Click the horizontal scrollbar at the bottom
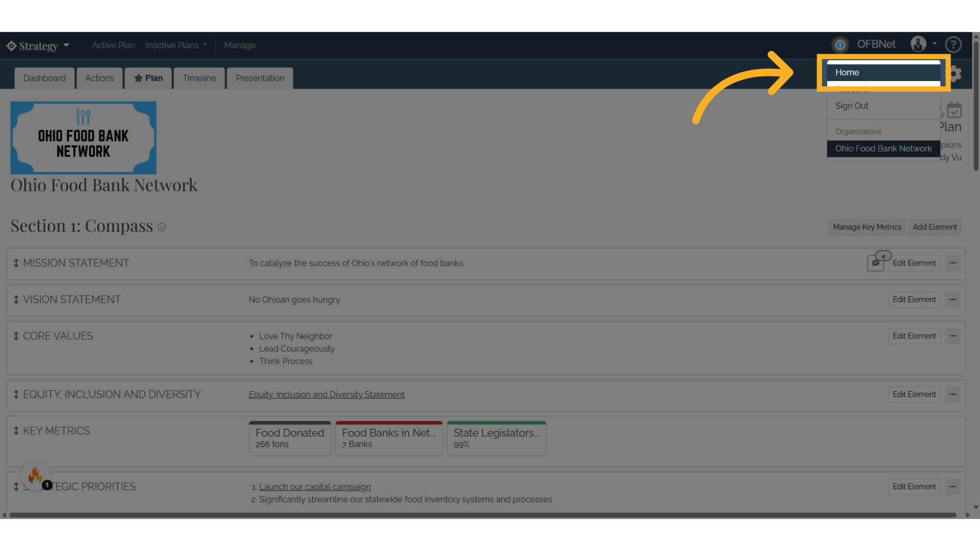Image resolution: width=980 pixels, height=551 pixels. tap(482, 515)
